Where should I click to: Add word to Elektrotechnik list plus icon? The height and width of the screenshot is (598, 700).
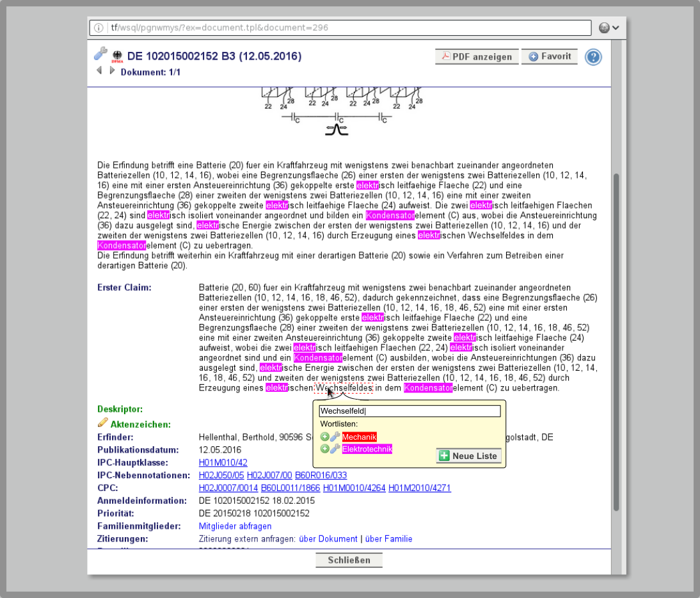324,449
